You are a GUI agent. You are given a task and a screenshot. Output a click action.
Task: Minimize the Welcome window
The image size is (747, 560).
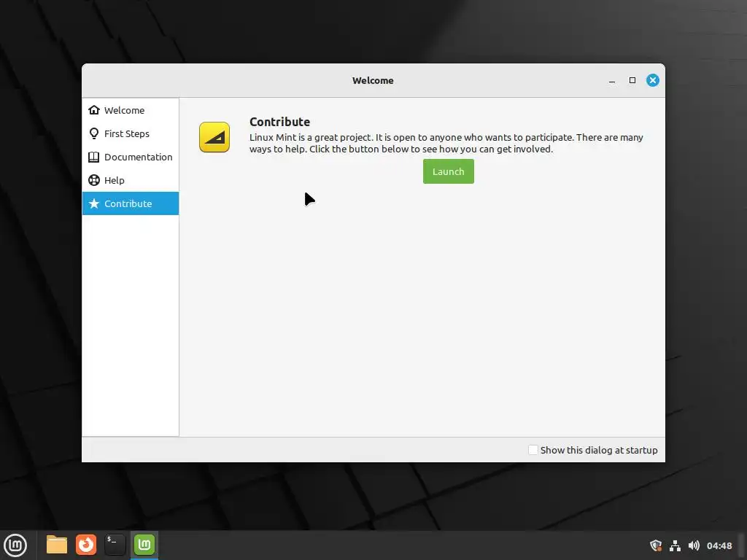[612, 81]
